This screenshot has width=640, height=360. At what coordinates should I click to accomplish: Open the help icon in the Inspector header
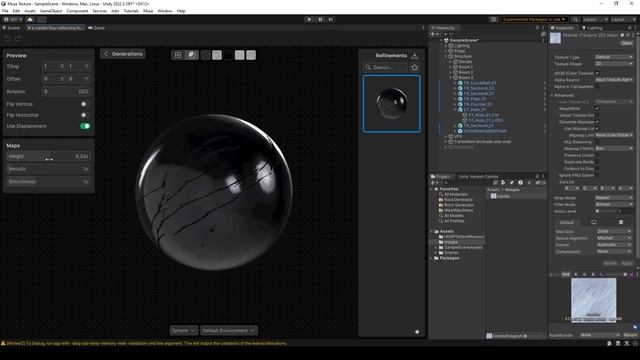coord(622,35)
